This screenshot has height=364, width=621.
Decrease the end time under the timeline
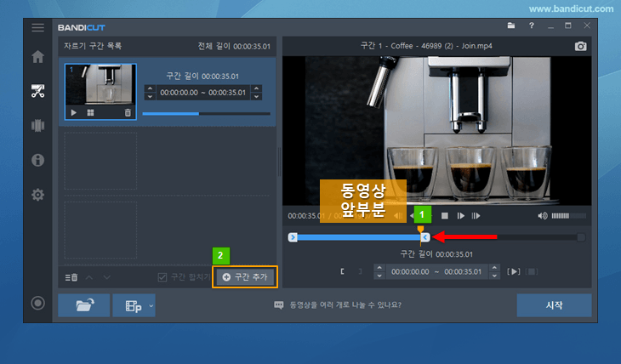494,276
